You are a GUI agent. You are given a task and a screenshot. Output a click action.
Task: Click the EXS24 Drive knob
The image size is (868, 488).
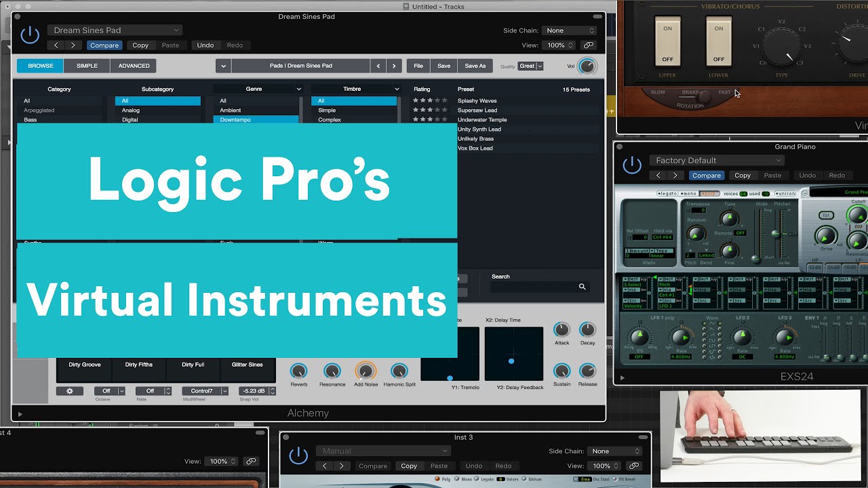tap(826, 236)
